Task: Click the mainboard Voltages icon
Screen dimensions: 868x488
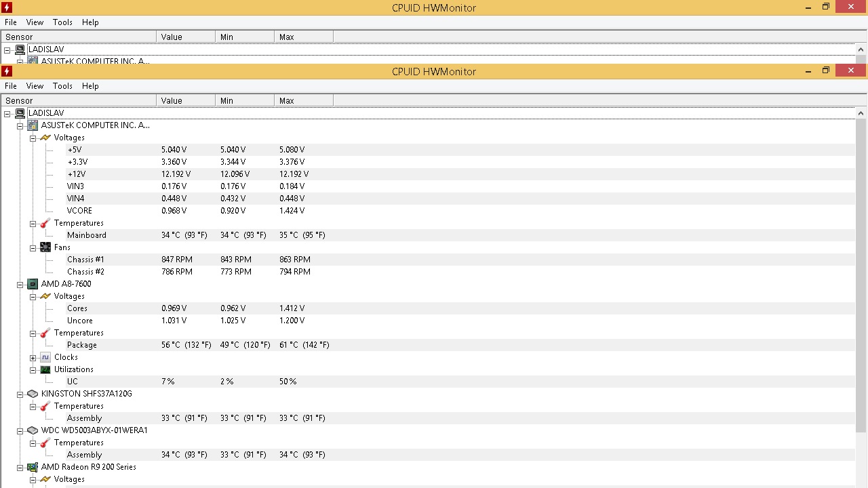Action: [45, 138]
